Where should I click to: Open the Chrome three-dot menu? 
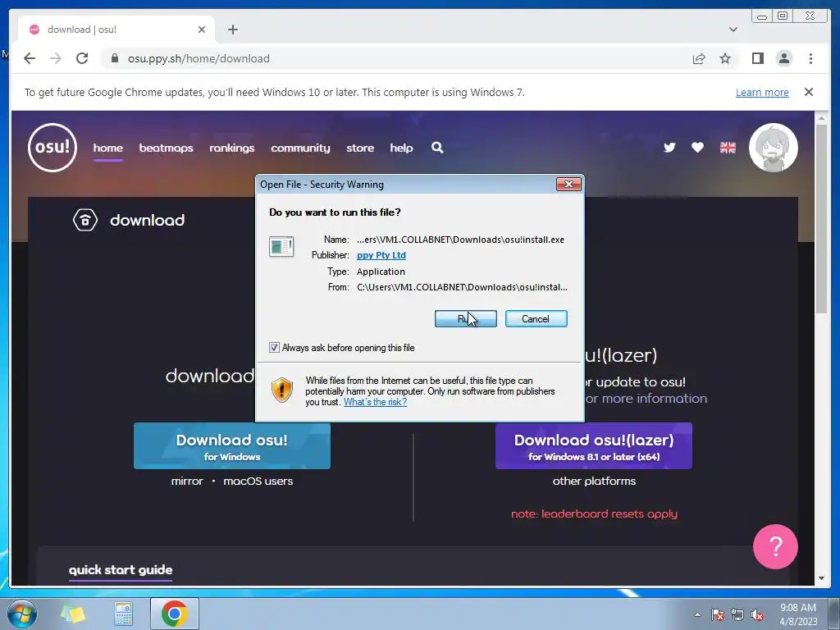810,58
